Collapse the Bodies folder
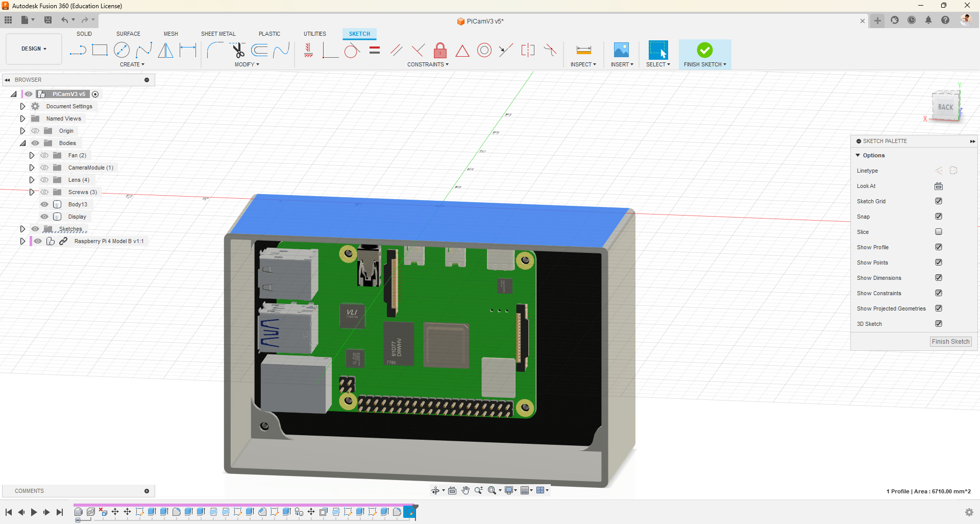980x524 pixels. coord(22,143)
